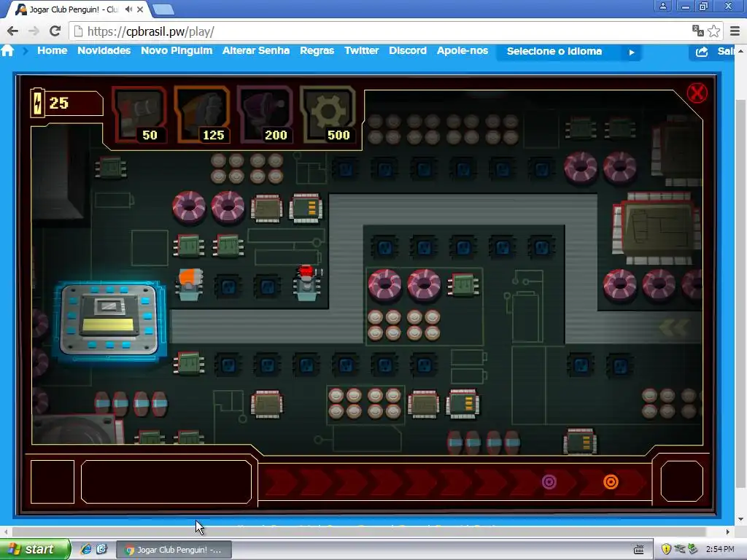Select the gear upgrade item costing 500
This screenshot has height=560, width=747.
click(328, 114)
